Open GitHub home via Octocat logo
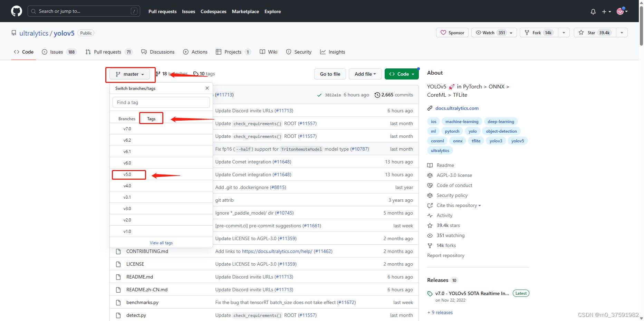 17,11
